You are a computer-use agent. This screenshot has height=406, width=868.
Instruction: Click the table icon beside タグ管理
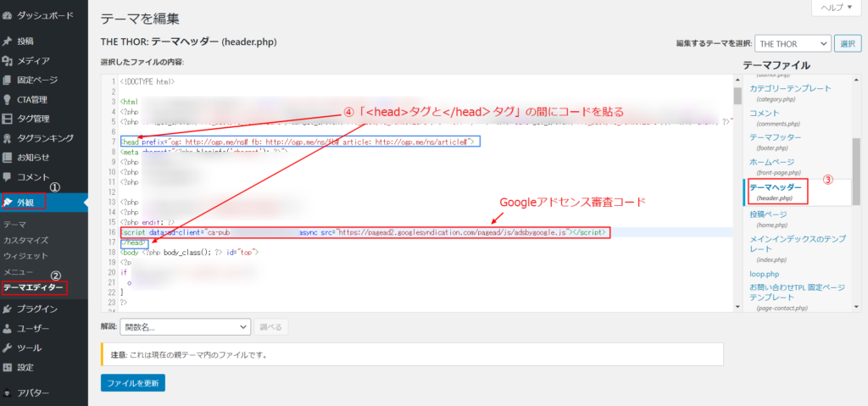(7, 119)
